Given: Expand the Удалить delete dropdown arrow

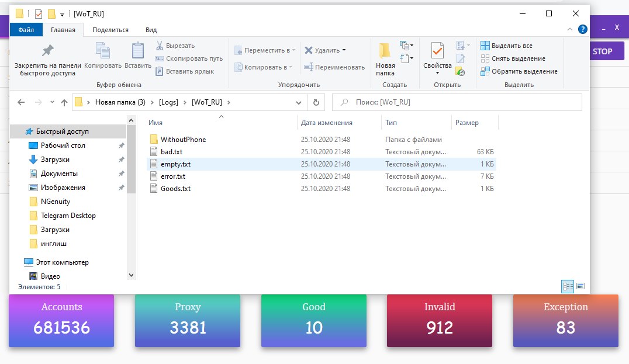Looking at the screenshot, I should [344, 50].
